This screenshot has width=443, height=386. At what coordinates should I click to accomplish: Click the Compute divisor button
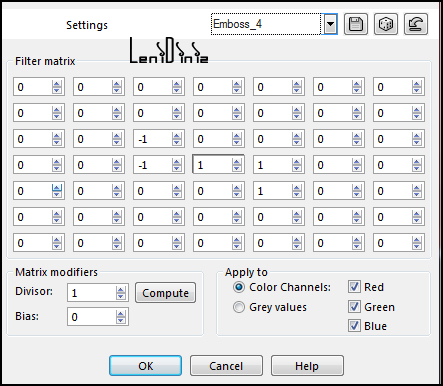(x=165, y=293)
